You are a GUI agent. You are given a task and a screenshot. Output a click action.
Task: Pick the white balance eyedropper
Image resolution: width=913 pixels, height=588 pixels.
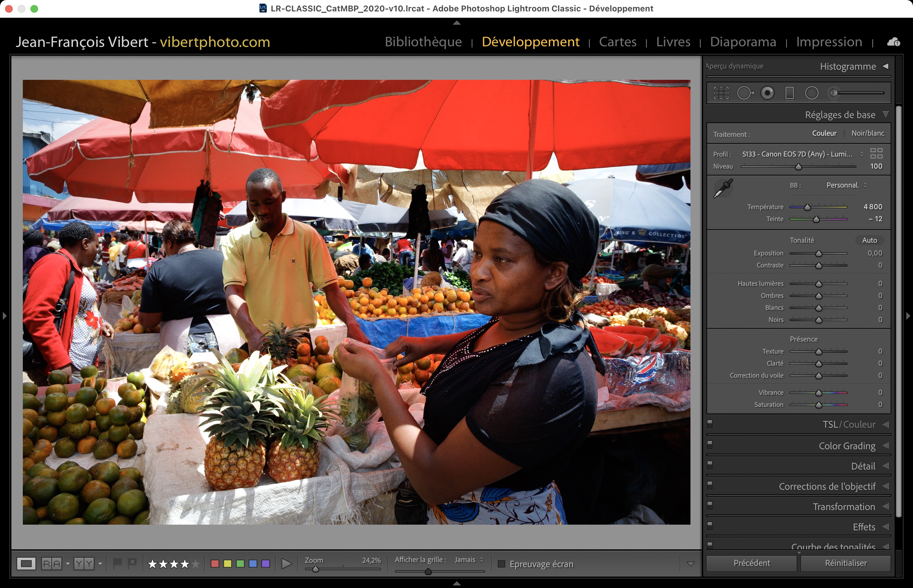(723, 188)
